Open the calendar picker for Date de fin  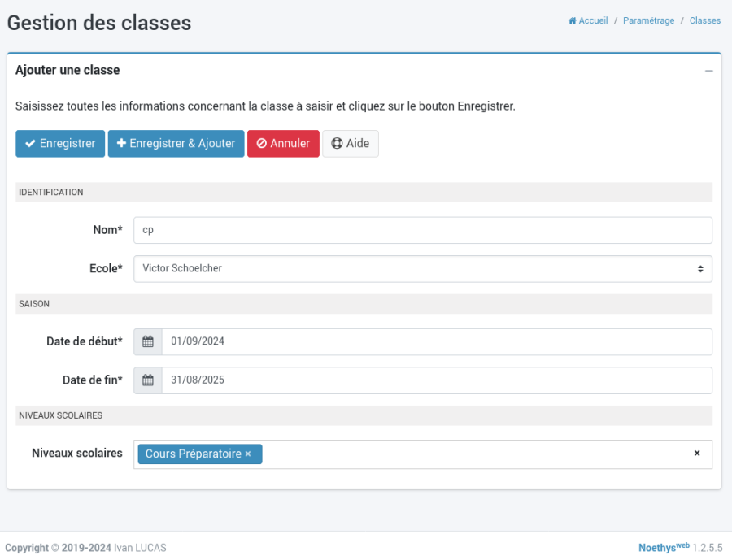(x=147, y=380)
